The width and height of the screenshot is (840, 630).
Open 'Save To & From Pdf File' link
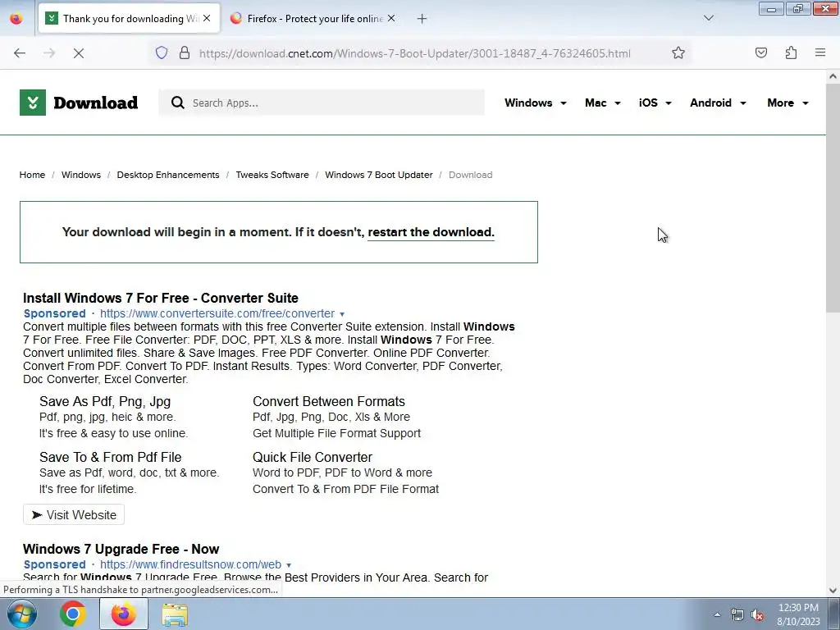(x=111, y=457)
